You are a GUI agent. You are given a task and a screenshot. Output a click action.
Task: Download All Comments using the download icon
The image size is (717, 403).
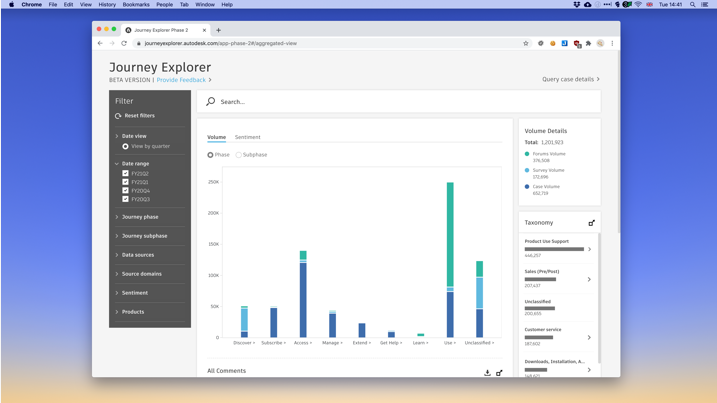(x=487, y=373)
